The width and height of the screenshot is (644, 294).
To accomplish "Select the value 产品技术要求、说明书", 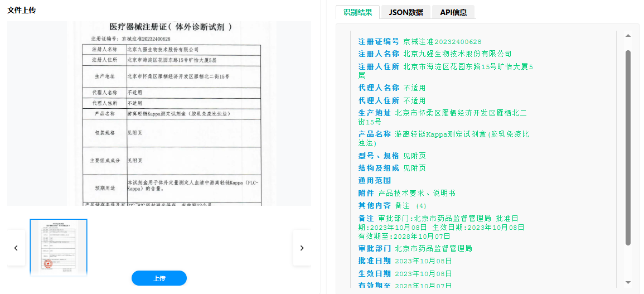I will pyautogui.click(x=417, y=193).
